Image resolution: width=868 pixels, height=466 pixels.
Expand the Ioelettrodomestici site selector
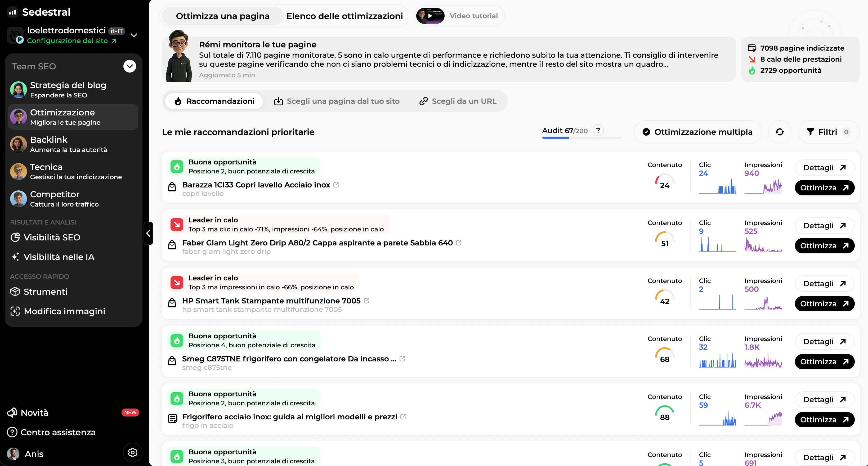tap(134, 35)
